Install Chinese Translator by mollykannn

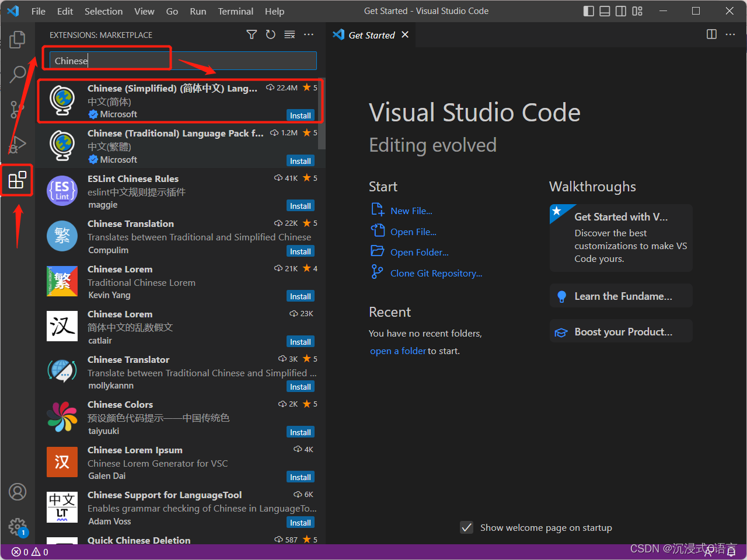pos(301,387)
